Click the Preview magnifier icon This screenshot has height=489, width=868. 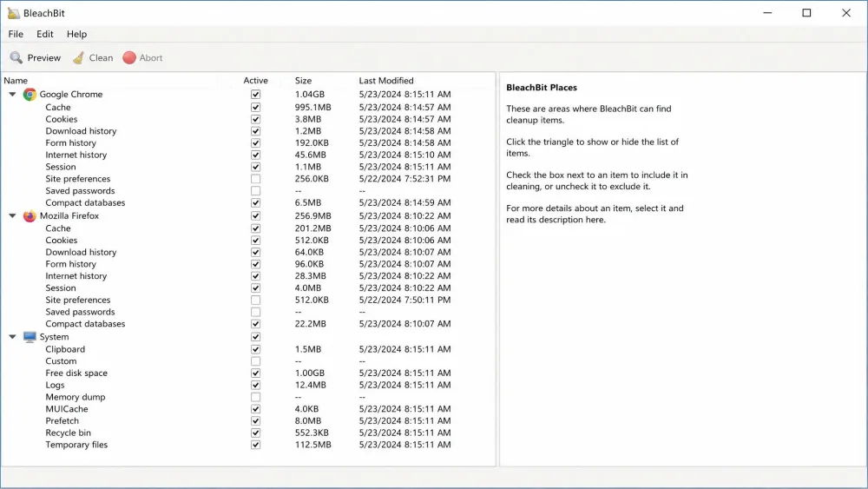click(16, 57)
